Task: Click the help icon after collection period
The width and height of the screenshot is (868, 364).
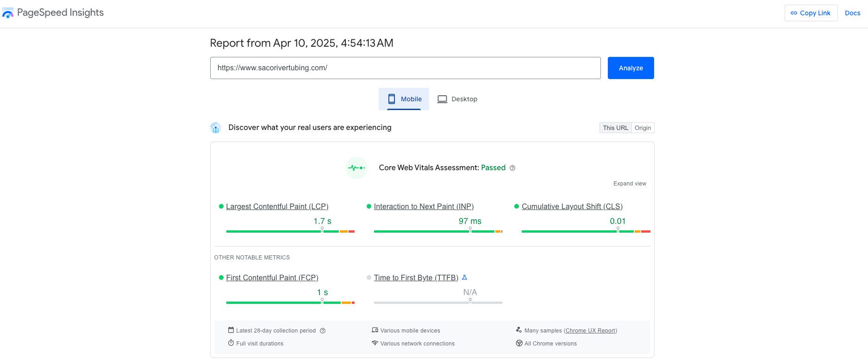Action: coord(323,331)
